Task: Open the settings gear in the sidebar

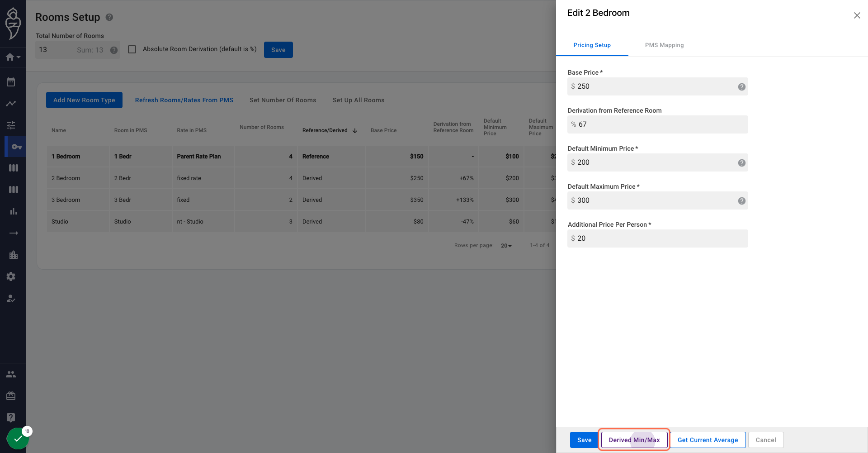Action: [11, 277]
